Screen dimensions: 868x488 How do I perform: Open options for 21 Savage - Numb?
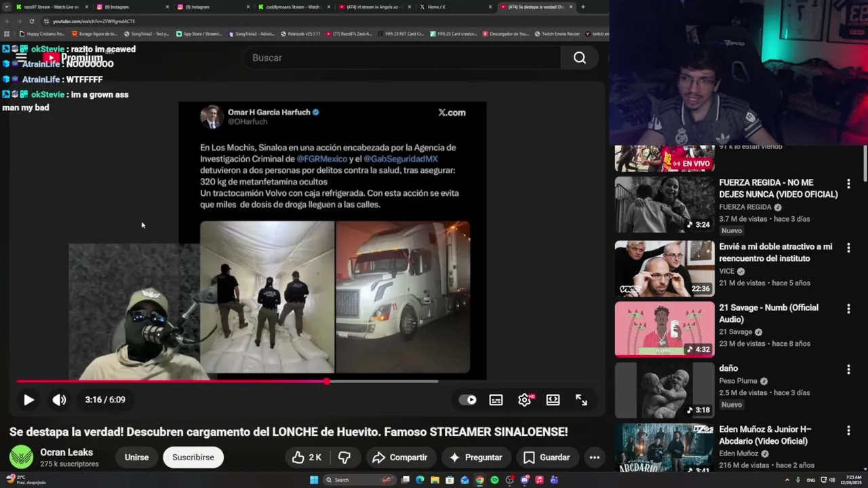coord(848,309)
